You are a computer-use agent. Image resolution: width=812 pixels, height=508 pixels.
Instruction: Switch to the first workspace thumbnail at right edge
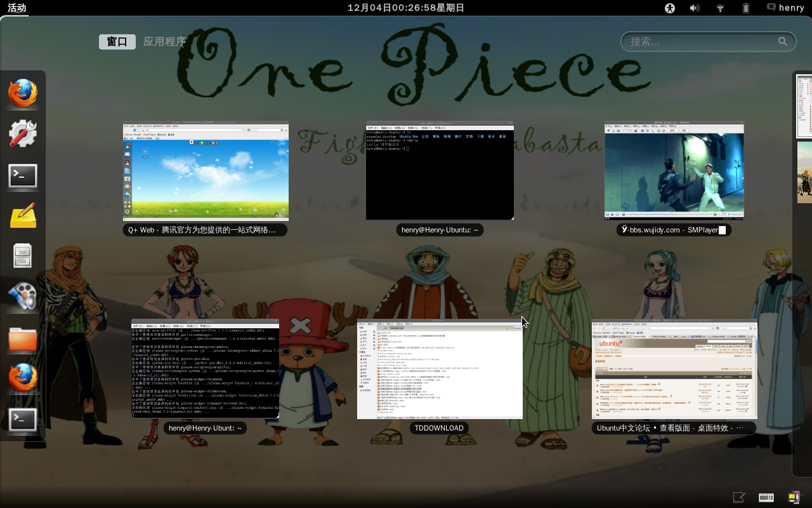click(804, 107)
